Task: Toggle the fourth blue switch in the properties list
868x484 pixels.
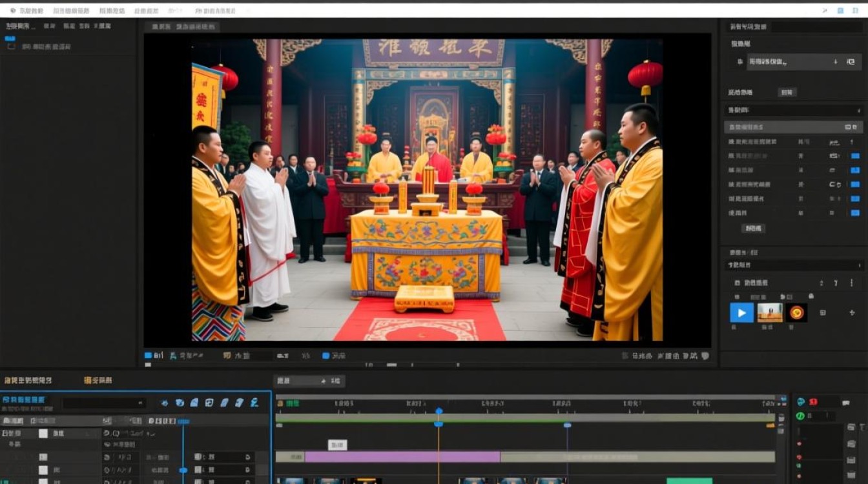Action: pos(855,198)
